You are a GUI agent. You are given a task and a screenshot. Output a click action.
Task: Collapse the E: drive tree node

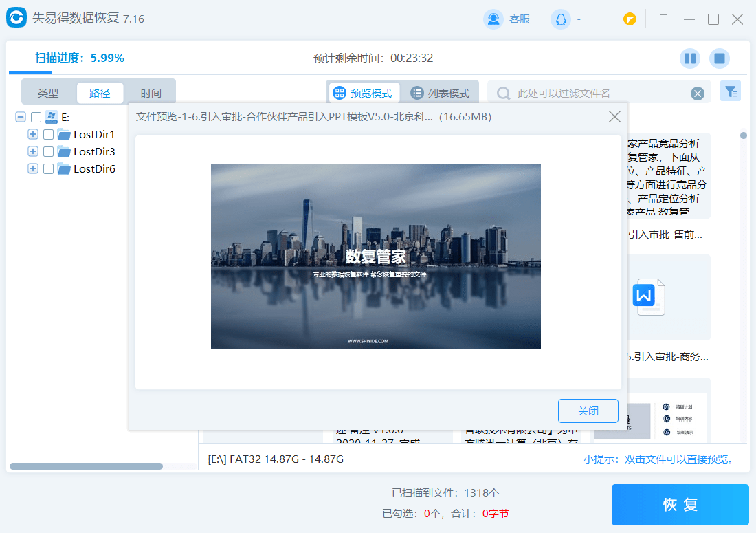pyautogui.click(x=20, y=117)
